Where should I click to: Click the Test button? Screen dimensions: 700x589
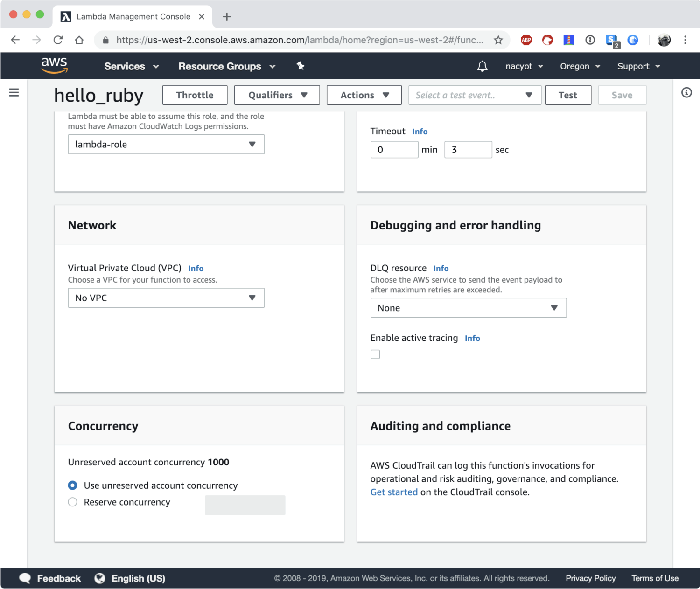(568, 95)
